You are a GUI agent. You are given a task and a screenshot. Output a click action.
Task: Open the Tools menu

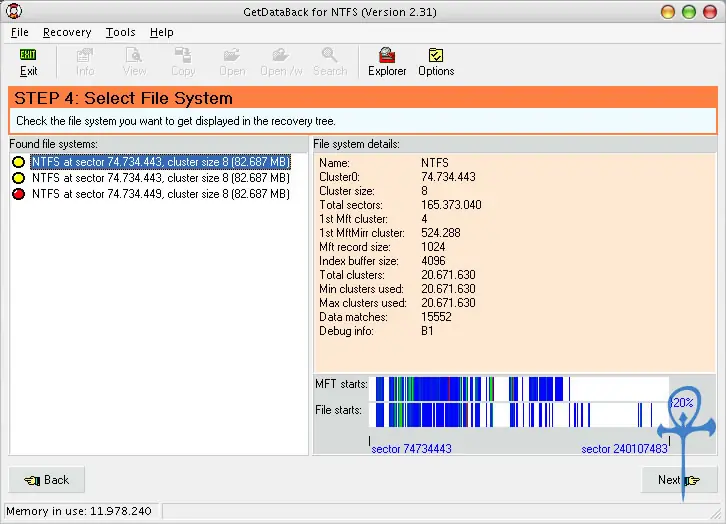click(120, 32)
